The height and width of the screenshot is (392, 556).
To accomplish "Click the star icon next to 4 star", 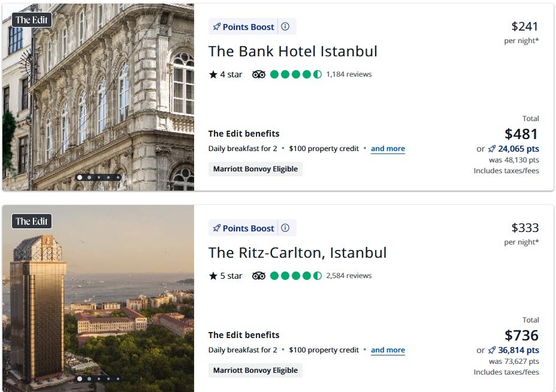I will (x=213, y=75).
